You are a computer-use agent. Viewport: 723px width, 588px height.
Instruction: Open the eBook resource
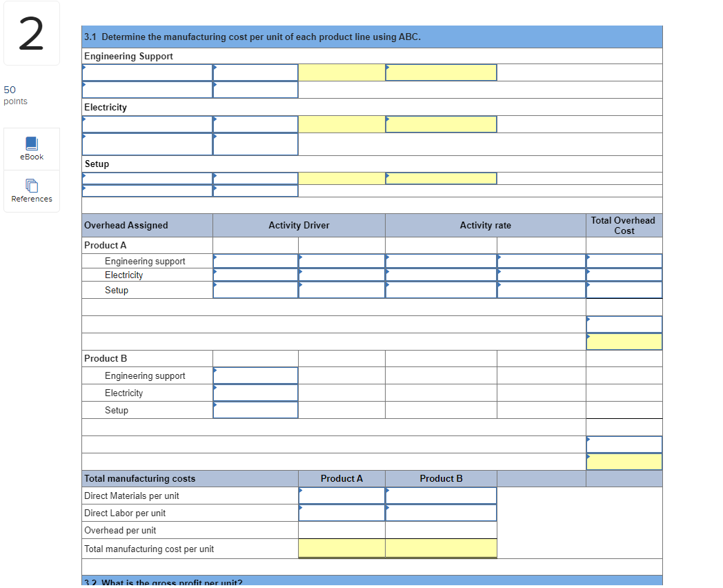31,148
